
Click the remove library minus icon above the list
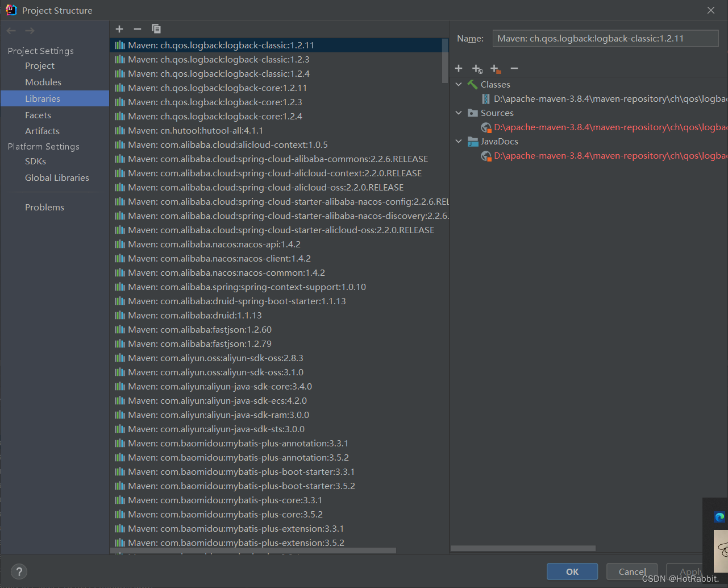[x=137, y=28]
